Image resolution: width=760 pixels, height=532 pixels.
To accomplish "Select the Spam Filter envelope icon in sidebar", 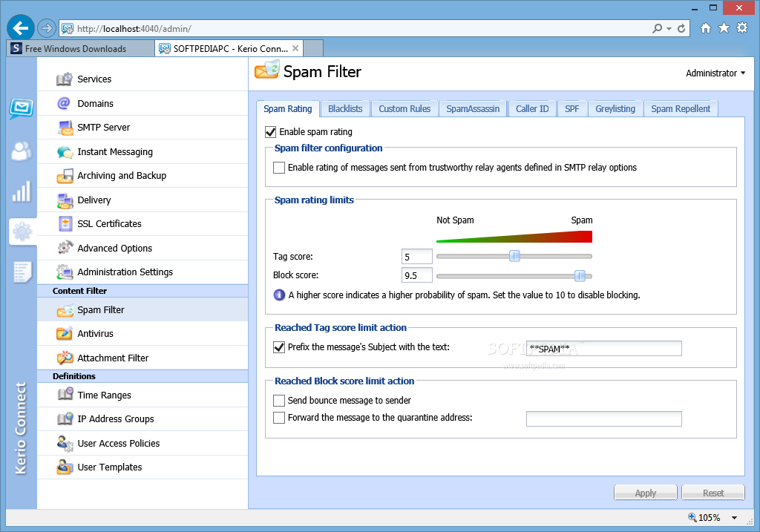I will [x=65, y=310].
